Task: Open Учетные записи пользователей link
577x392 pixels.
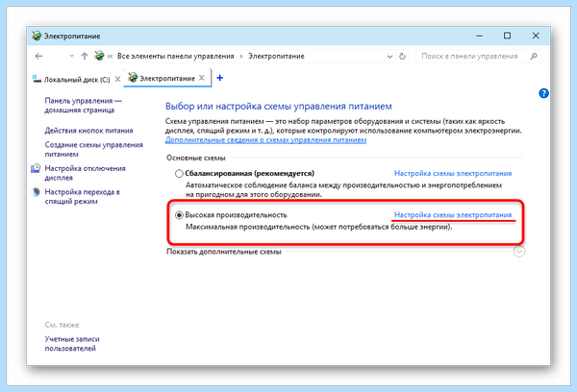Action: point(72,343)
